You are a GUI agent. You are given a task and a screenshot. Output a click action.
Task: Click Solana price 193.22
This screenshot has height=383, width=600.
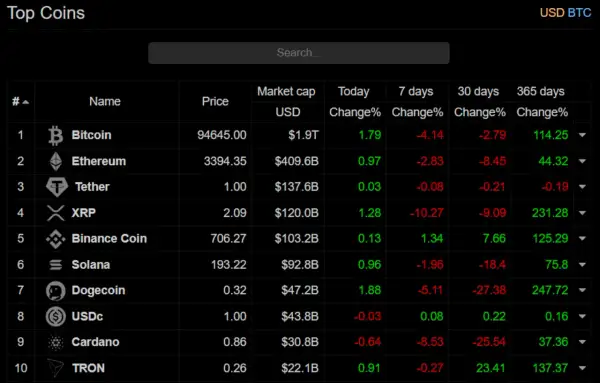coord(229,264)
